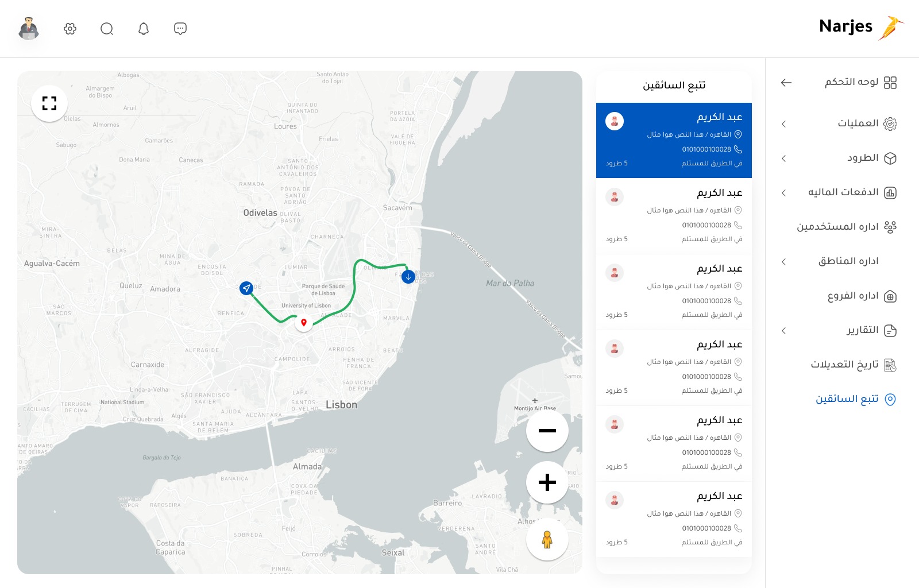Select the highlighted blue driver card
919x588 pixels.
click(674, 140)
